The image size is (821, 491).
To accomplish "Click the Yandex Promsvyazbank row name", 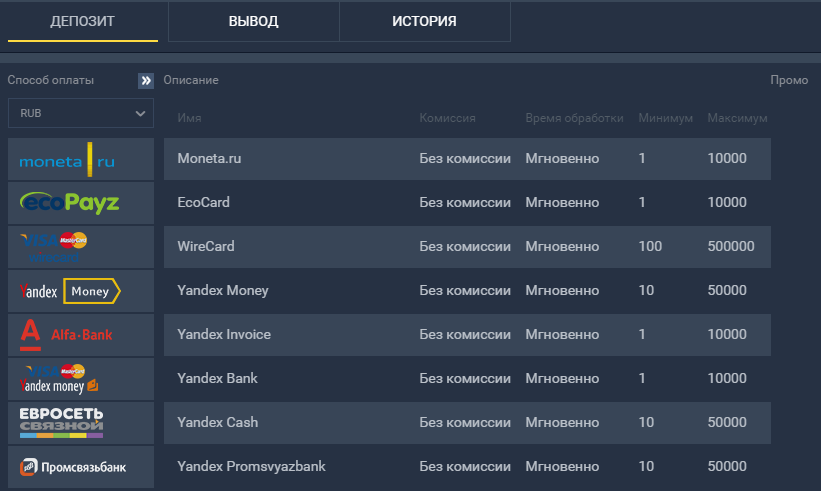I will pyautogui.click(x=251, y=467).
